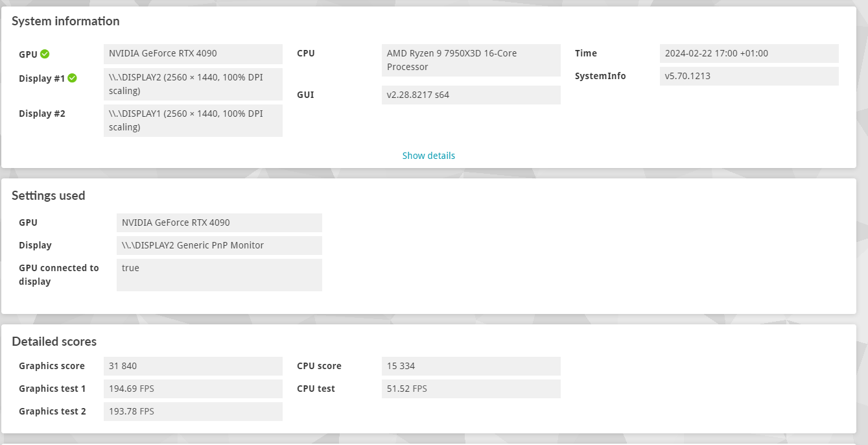Select the NVIDIA GeForce RTX 4090 value under Settings used
The height and width of the screenshot is (445, 868).
(x=219, y=222)
